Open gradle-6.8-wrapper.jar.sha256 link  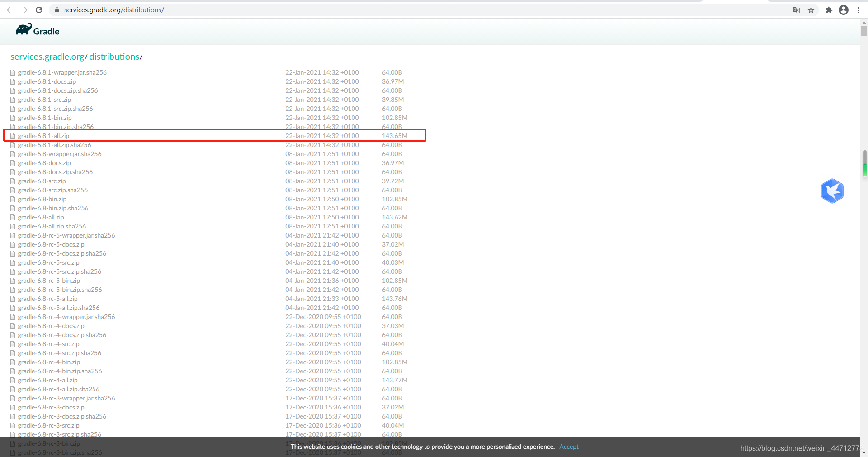pos(60,154)
